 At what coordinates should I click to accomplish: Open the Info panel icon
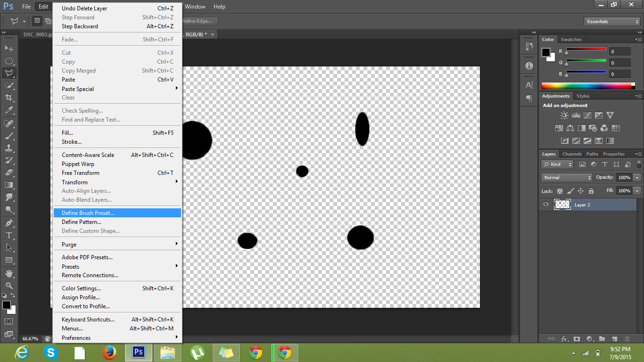[x=529, y=66]
